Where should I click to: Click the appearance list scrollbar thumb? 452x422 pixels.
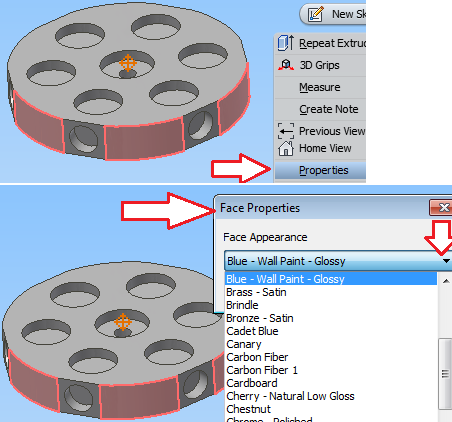click(x=445, y=374)
